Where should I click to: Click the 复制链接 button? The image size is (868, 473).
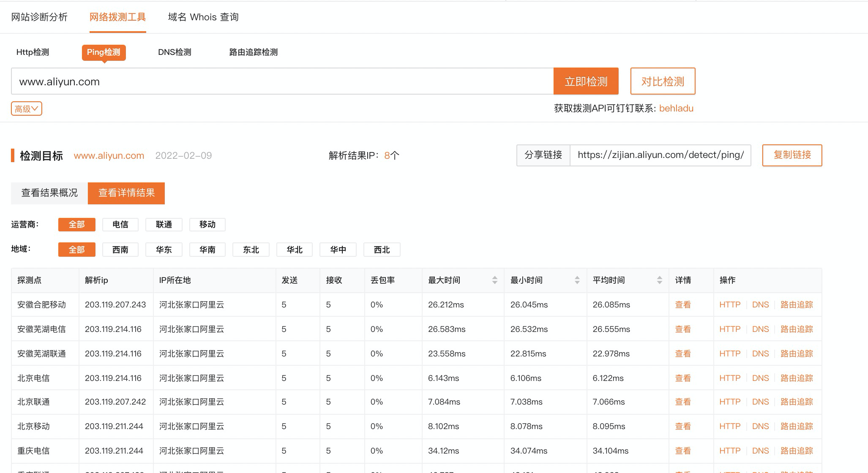pyautogui.click(x=792, y=155)
